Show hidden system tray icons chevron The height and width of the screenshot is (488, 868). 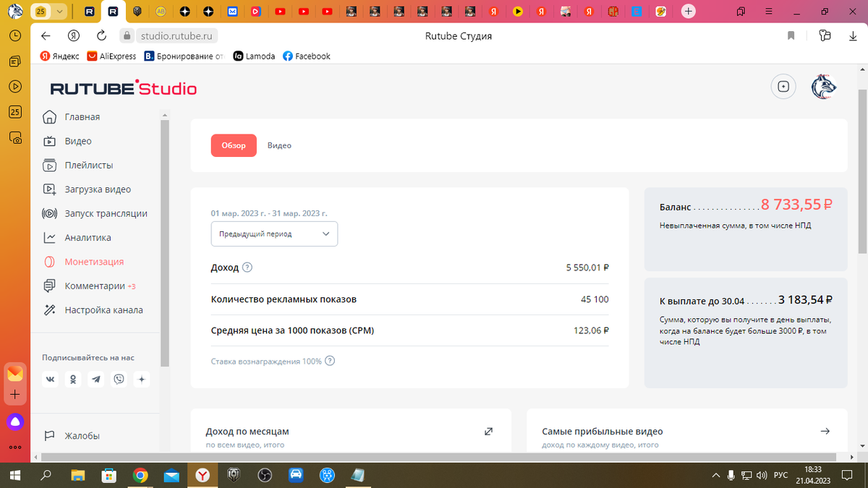(x=716, y=475)
